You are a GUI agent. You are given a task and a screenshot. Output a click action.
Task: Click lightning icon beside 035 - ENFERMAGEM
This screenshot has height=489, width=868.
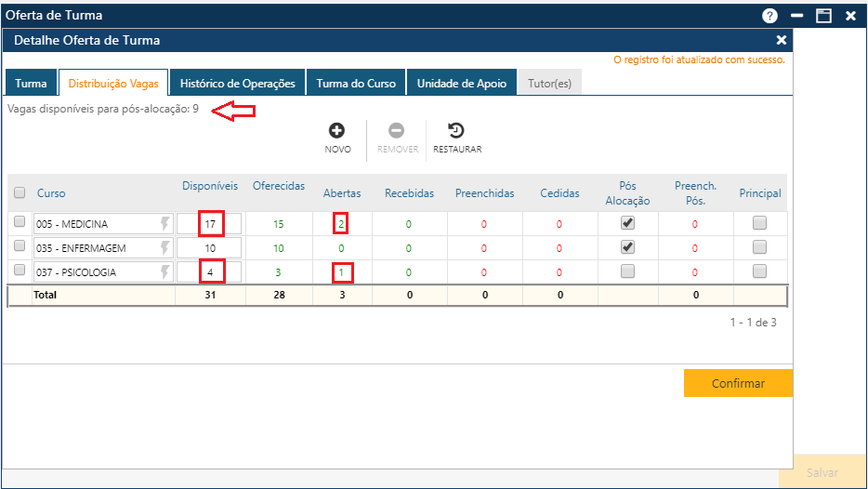(x=165, y=248)
